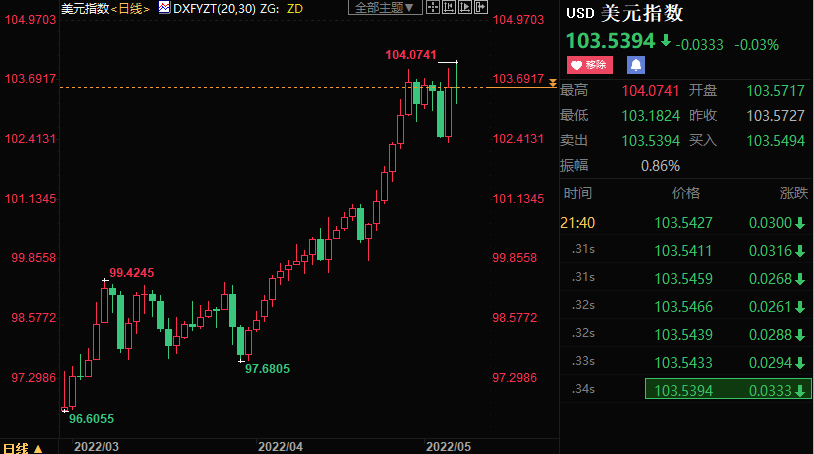This screenshot has height=454, width=814.
Task: Click the ZD indicator label
Action: click(295, 8)
